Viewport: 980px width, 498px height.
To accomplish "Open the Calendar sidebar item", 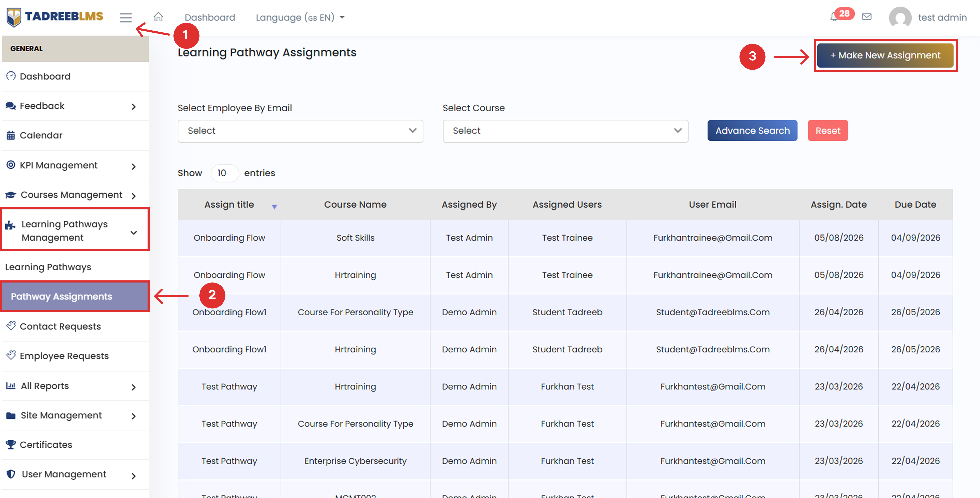I will [x=75, y=136].
